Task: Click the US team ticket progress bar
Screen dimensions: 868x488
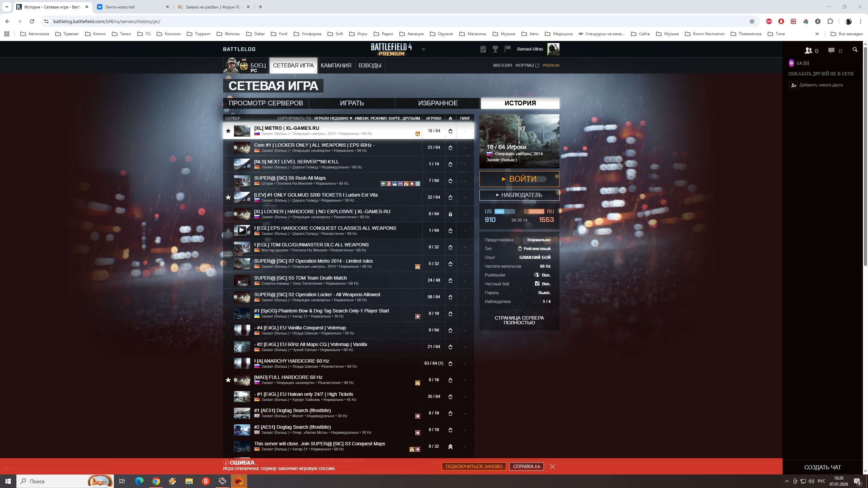Action: point(504,211)
